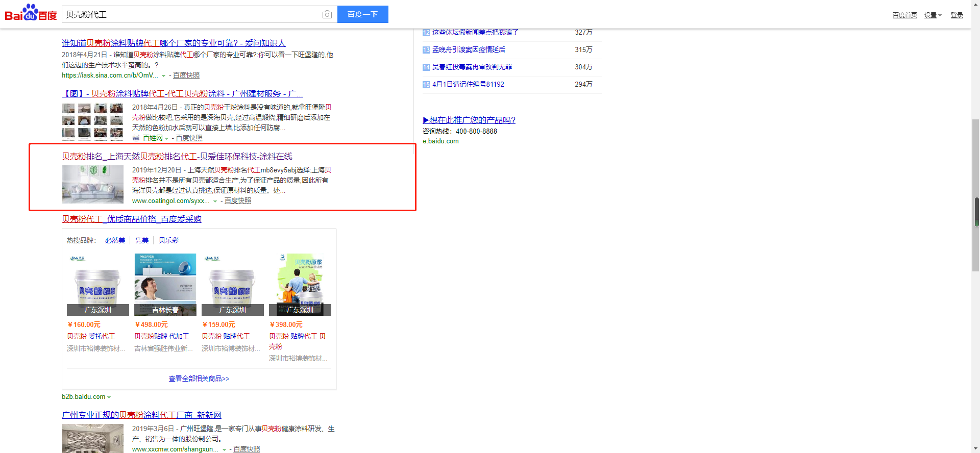Open 贝壳粉代工_优质商品价格_百度爱采购 title
980x453 pixels.
132,219
